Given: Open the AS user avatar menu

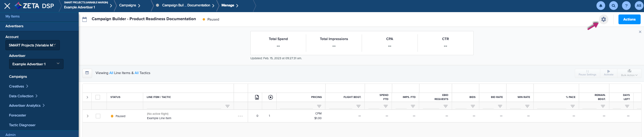Looking at the screenshot, I should pos(639,6).
